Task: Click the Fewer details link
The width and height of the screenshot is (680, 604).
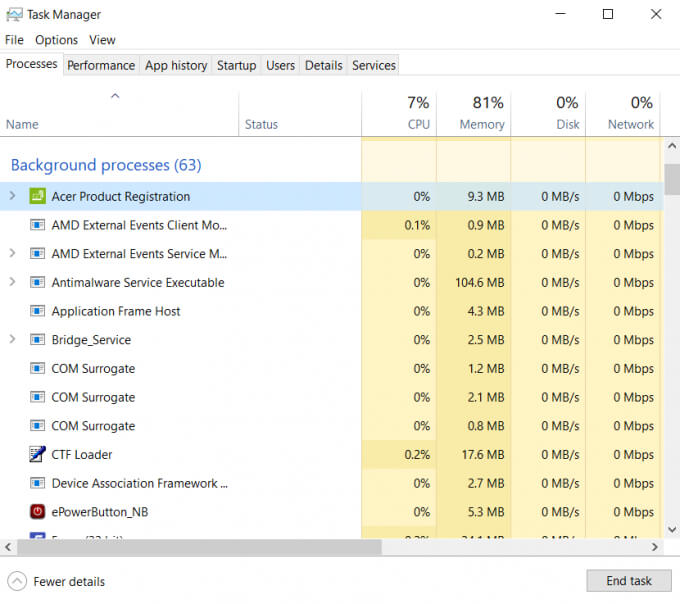Action: pos(68,581)
